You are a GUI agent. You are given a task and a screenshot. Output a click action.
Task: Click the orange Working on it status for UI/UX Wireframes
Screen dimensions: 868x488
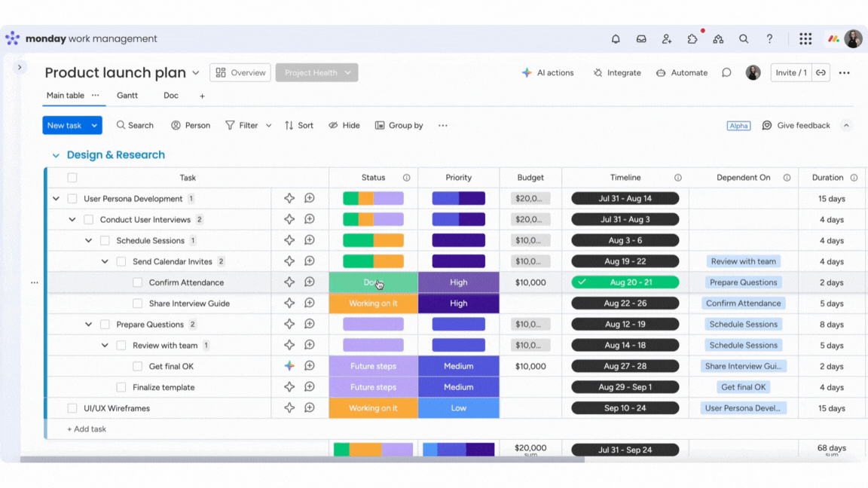tap(373, 408)
